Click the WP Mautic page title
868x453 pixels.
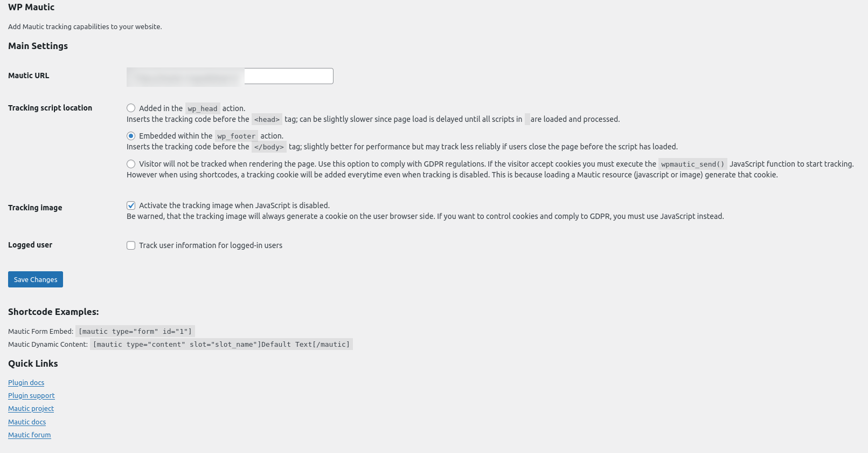[31, 7]
